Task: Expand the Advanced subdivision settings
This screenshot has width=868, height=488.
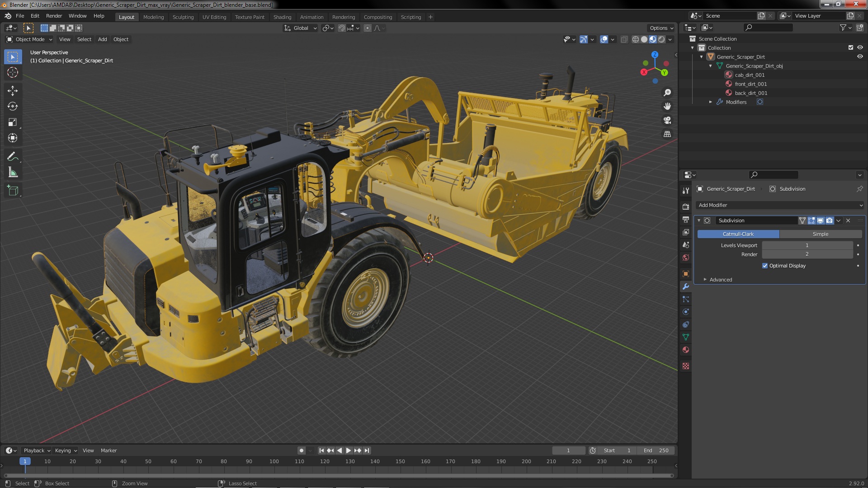Action: coord(720,280)
